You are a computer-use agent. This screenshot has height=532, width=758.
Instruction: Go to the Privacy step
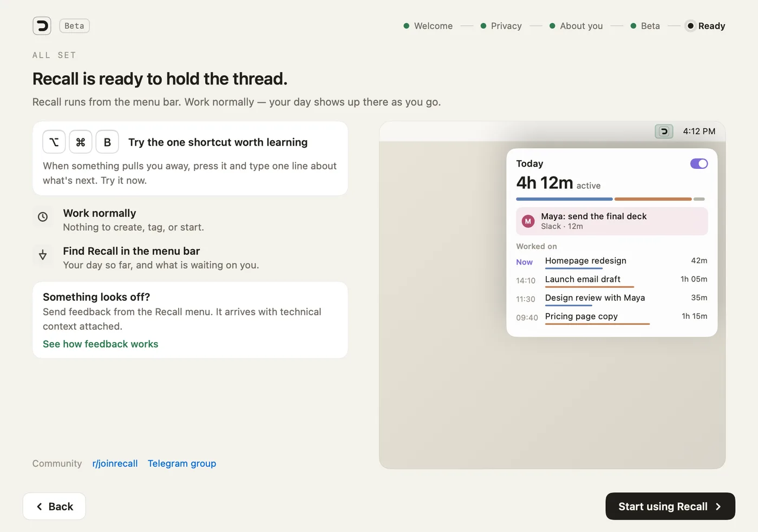click(501, 26)
